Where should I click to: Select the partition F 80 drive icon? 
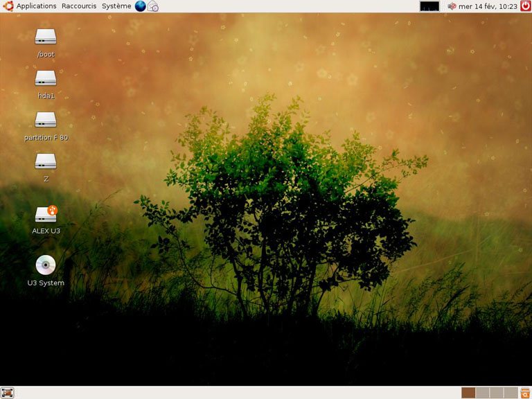[x=46, y=120]
